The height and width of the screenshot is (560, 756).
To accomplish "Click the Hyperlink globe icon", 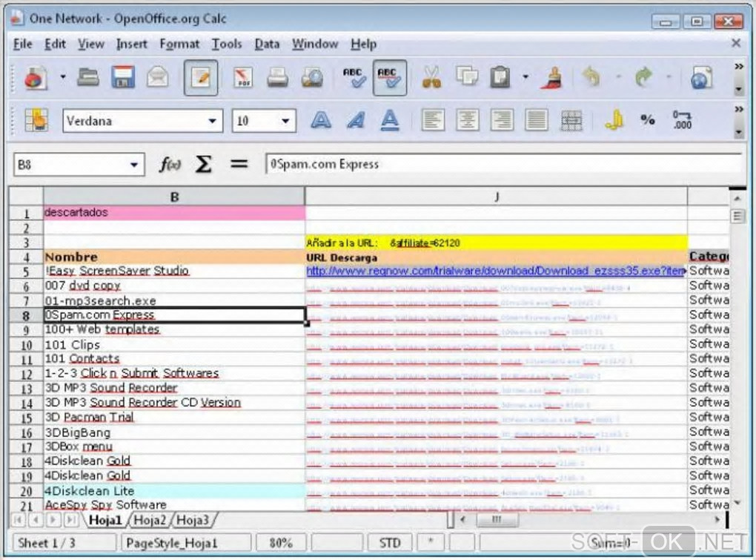I will tap(701, 78).
